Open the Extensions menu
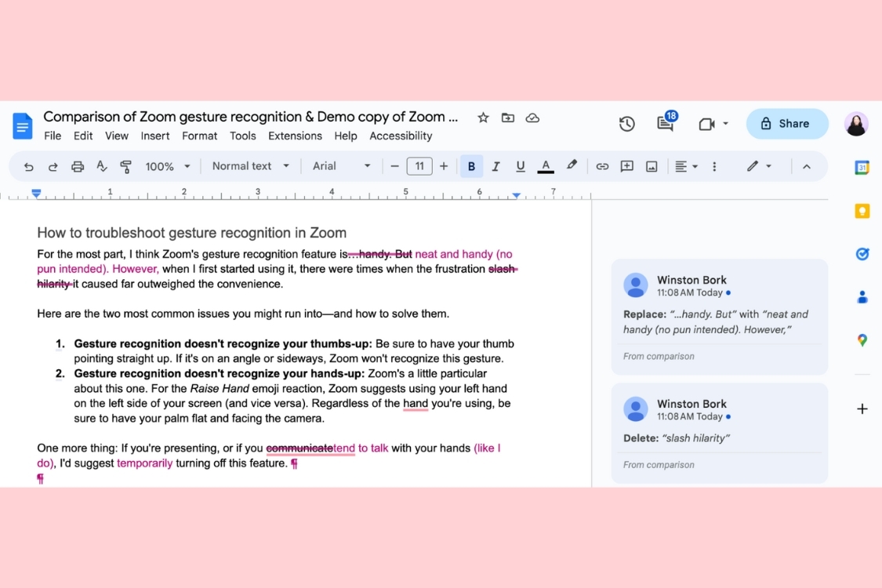This screenshot has height=588, width=882. [x=295, y=136]
